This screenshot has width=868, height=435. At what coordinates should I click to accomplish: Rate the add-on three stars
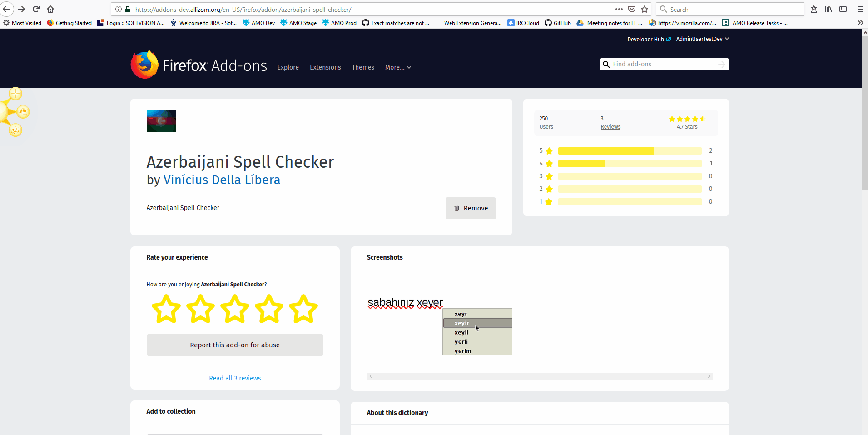coord(235,309)
